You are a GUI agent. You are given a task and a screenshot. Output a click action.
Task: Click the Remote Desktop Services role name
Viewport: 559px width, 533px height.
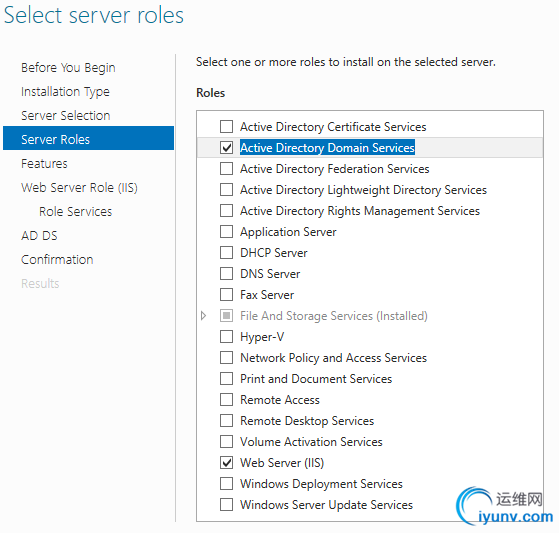click(307, 421)
